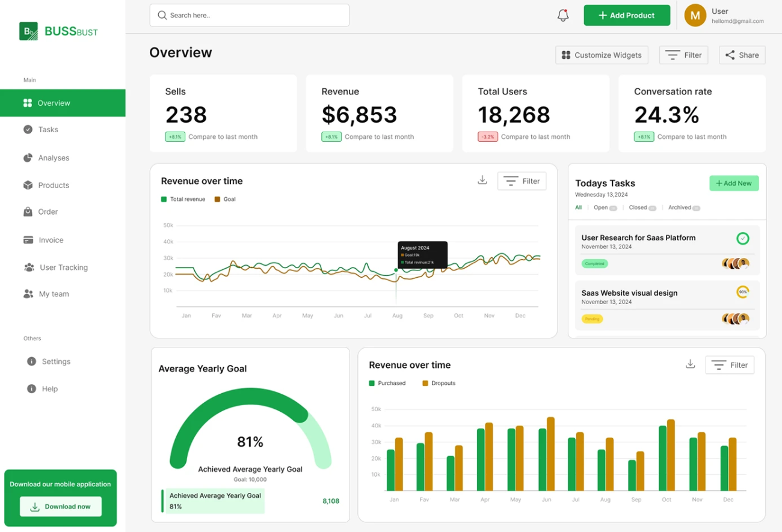Click the Download now button
The width and height of the screenshot is (782, 532).
coord(60,506)
